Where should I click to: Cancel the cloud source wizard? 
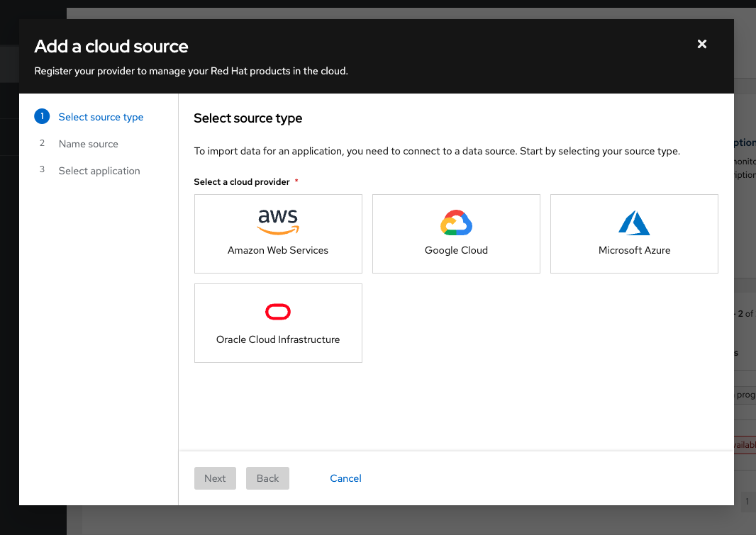pyautogui.click(x=345, y=478)
